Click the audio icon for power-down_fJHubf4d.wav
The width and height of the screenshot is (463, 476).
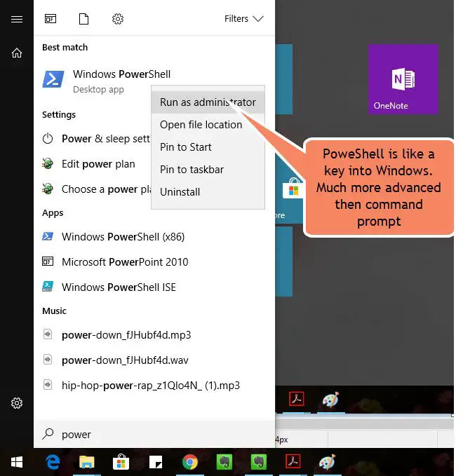pyautogui.click(x=48, y=360)
